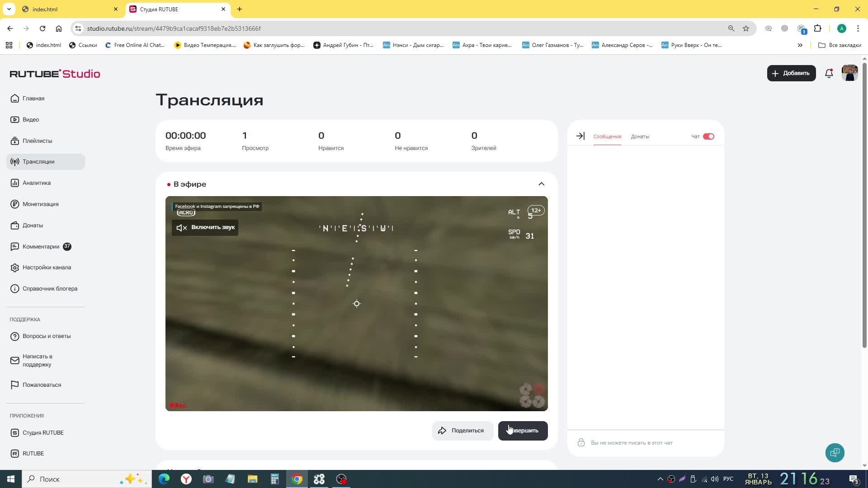
Task: Open Комментарии with 37 badge
Action: point(41,247)
